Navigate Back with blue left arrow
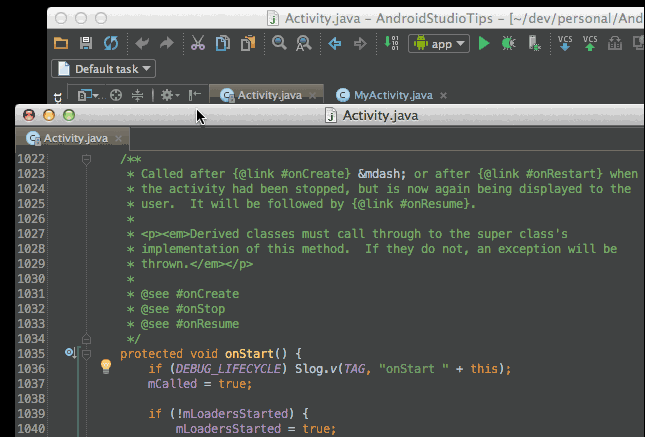645x437 pixels. [x=335, y=43]
